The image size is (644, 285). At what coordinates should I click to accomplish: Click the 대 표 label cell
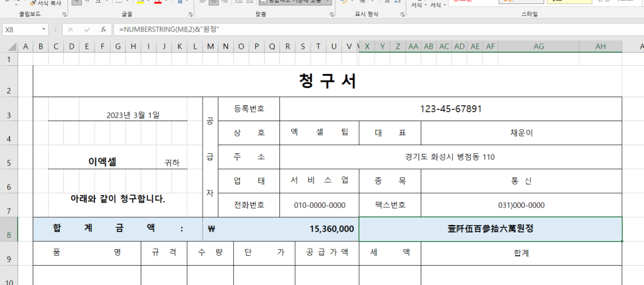pyautogui.click(x=390, y=133)
